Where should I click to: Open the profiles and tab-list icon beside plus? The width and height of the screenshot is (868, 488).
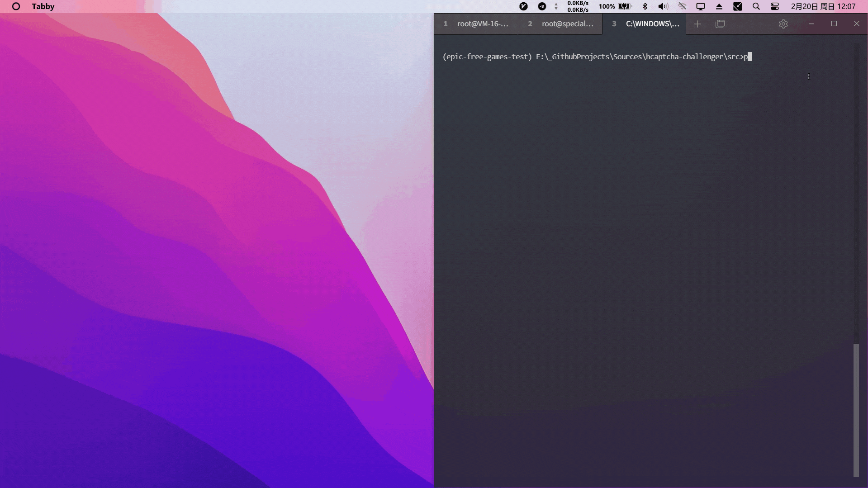(720, 24)
